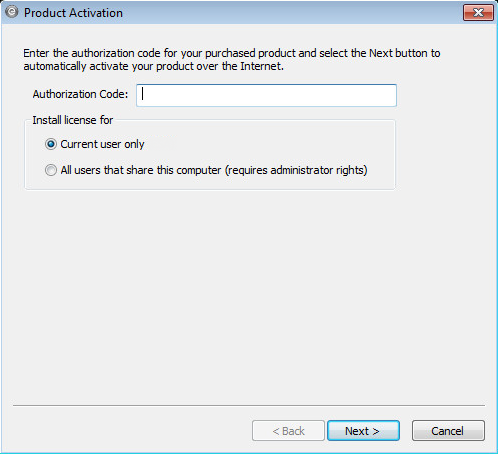This screenshot has height=454, width=498.
Task: Click the word Internet in the instructions
Action: [262, 66]
